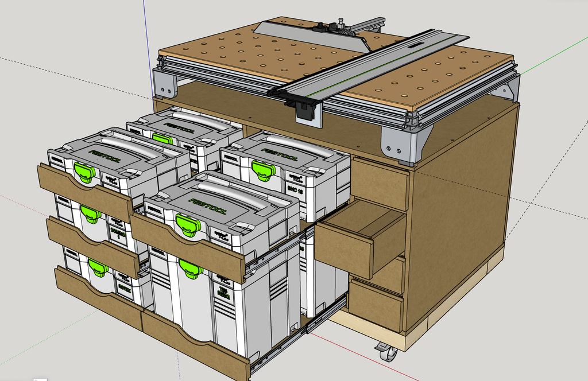This screenshot has height=381, width=588.
Task: Click the green latch on the tall TS Systainer
Action: pyautogui.click(x=191, y=269)
